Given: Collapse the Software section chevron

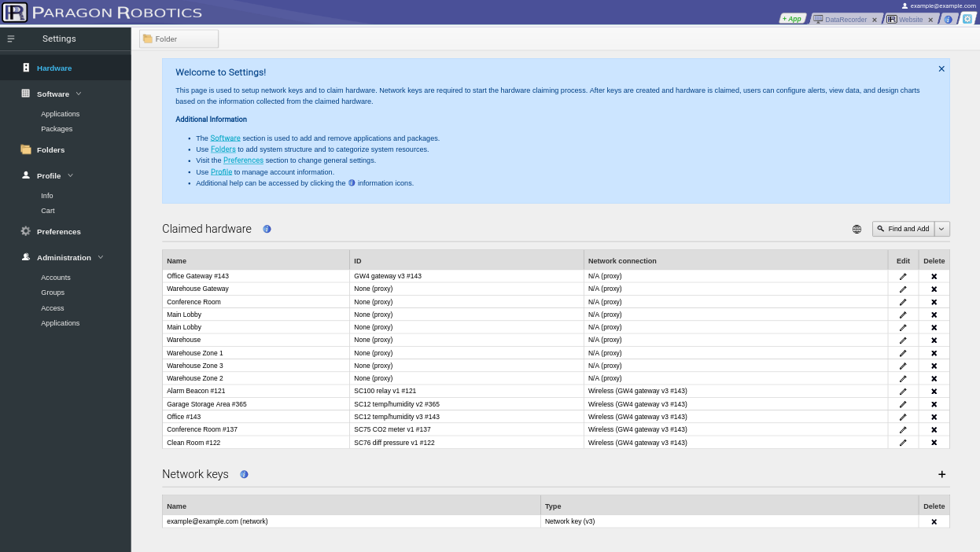Looking at the screenshot, I should tap(79, 94).
